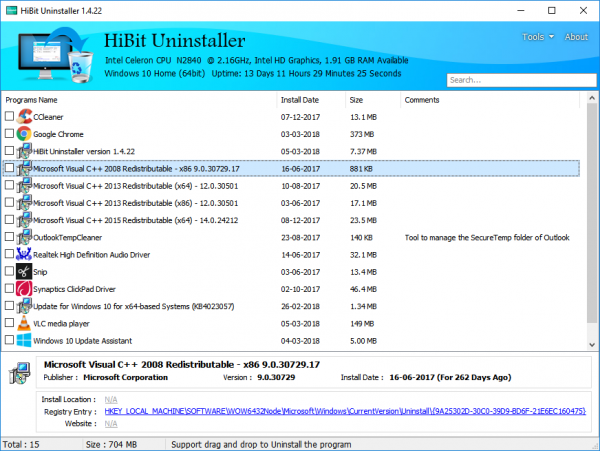
Task: Open the About menu
Action: click(x=576, y=37)
